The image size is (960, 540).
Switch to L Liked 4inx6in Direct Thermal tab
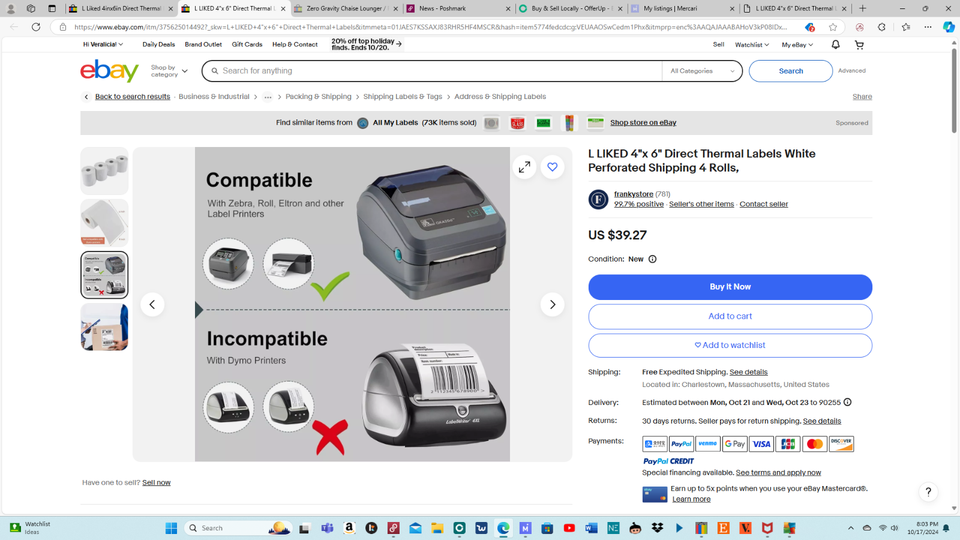(121, 9)
